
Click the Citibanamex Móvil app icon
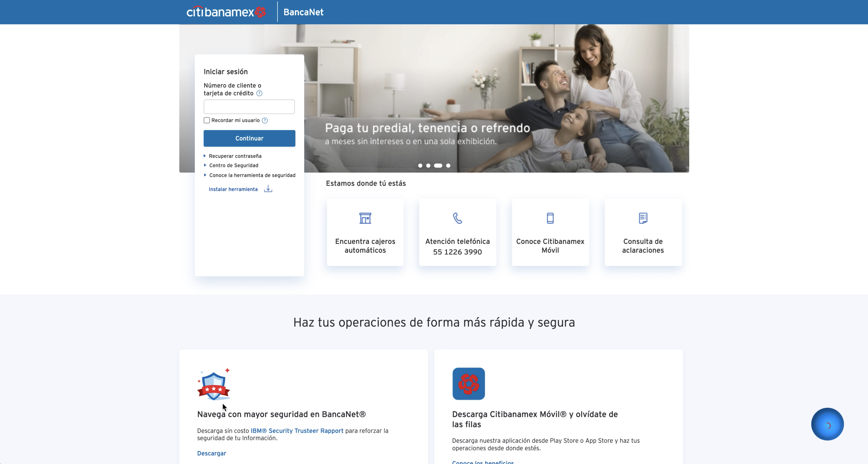tap(468, 384)
